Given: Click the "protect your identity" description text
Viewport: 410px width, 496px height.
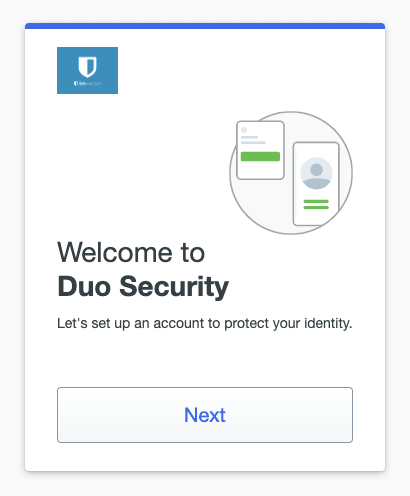Looking at the screenshot, I should pyautogui.click(x=288, y=324).
